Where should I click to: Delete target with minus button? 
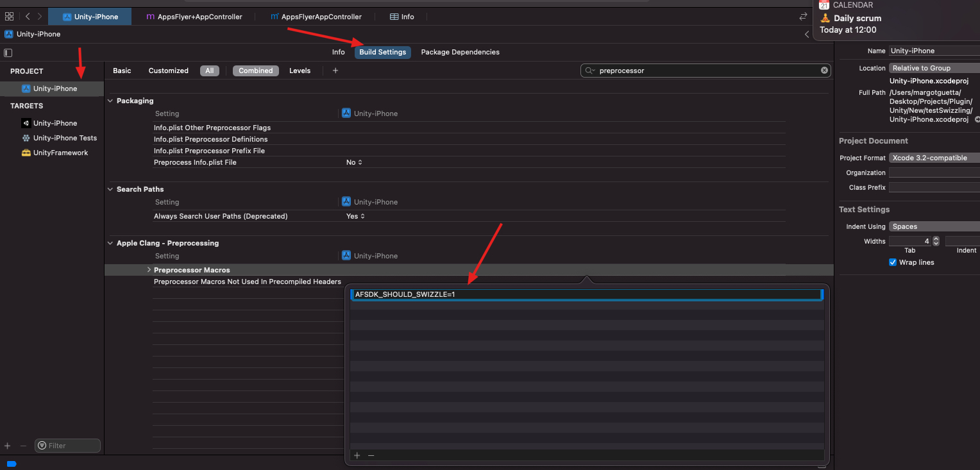click(x=23, y=446)
